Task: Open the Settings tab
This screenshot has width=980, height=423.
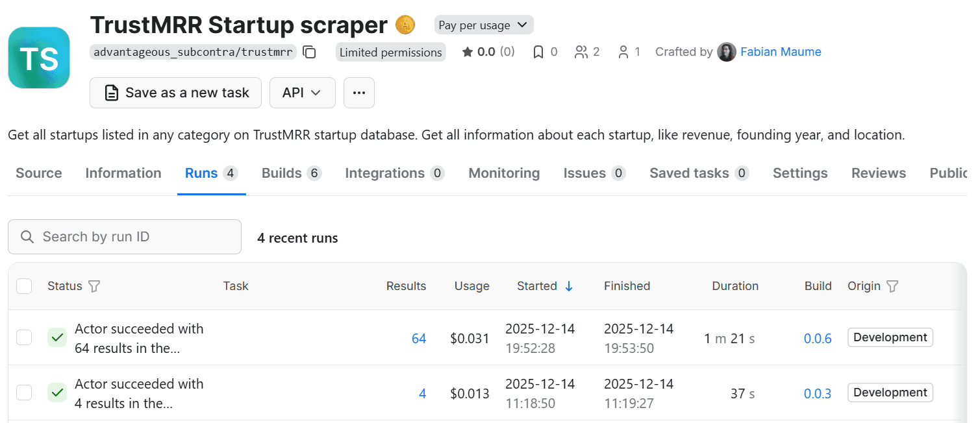Action: click(x=800, y=173)
